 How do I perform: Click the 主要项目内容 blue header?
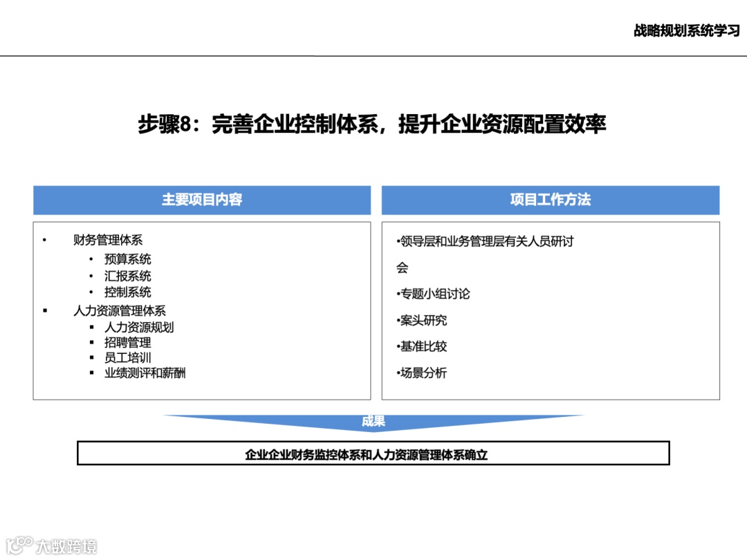202,200
